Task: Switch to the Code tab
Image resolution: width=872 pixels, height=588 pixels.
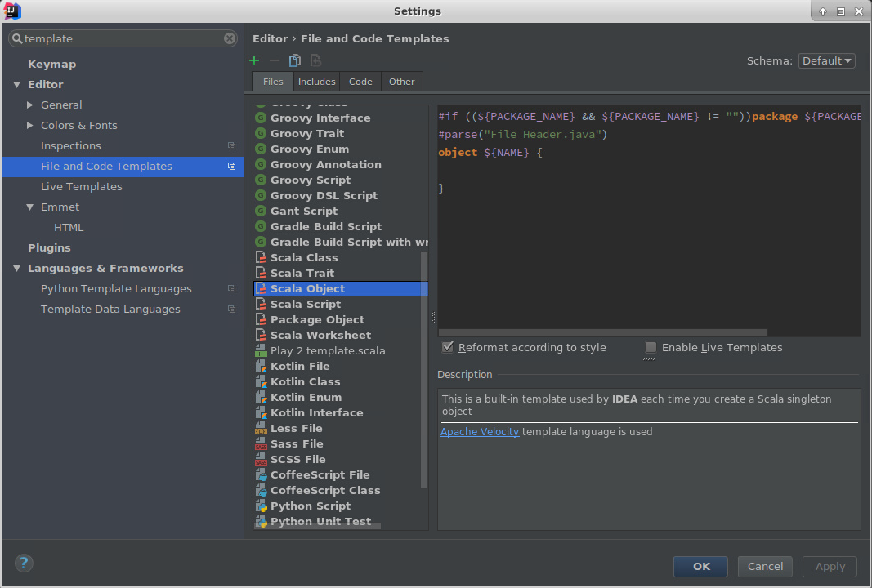Action: click(x=360, y=82)
